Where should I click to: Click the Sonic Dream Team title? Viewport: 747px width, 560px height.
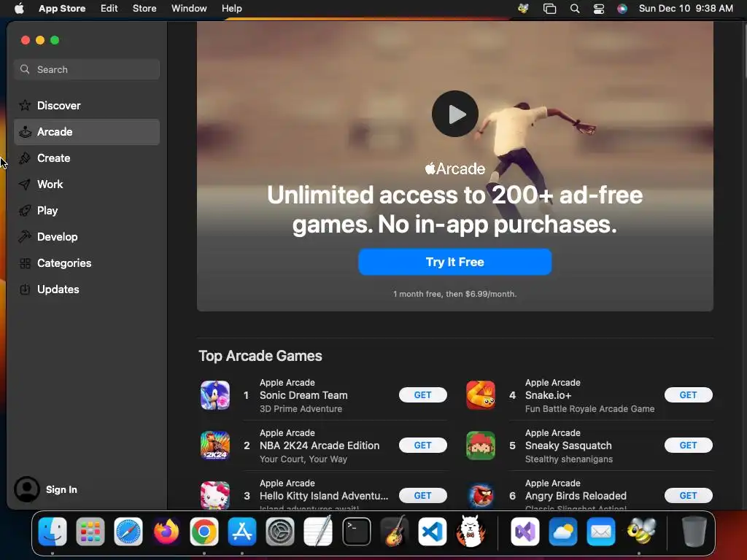point(303,395)
